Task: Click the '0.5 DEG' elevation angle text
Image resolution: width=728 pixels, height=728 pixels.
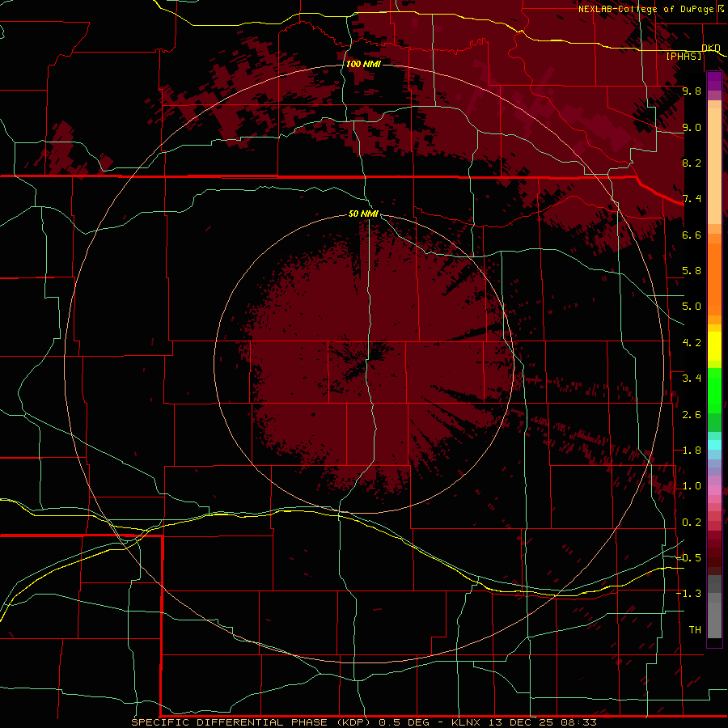Action: [x=404, y=722]
